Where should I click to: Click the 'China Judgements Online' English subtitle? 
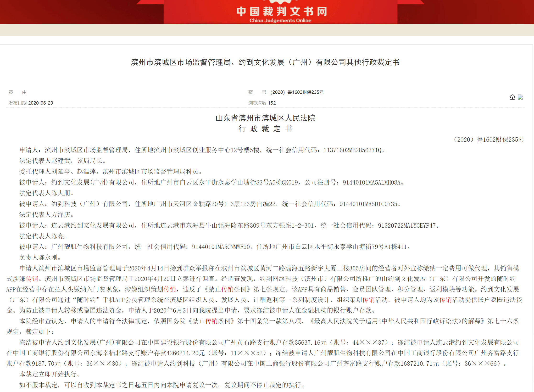(x=280, y=21)
